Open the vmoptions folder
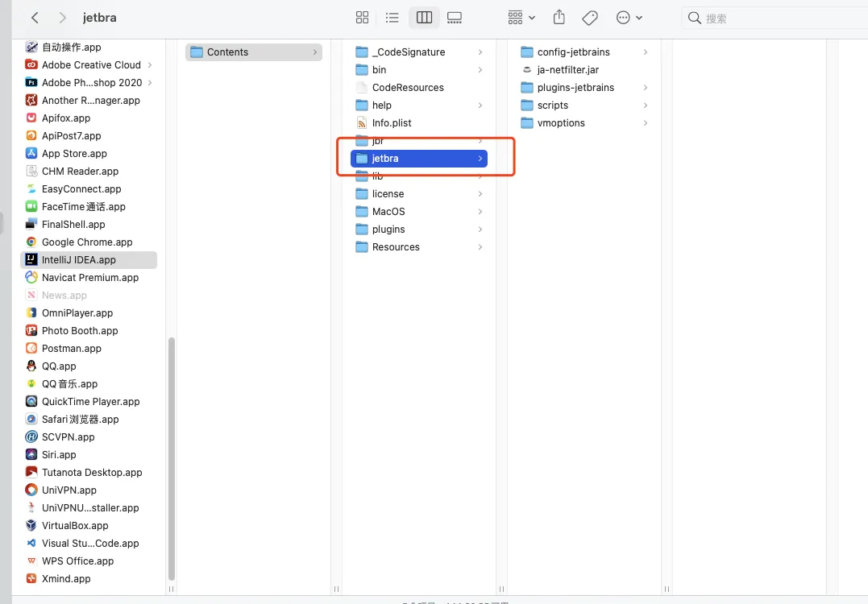The width and height of the screenshot is (868, 604). [561, 123]
